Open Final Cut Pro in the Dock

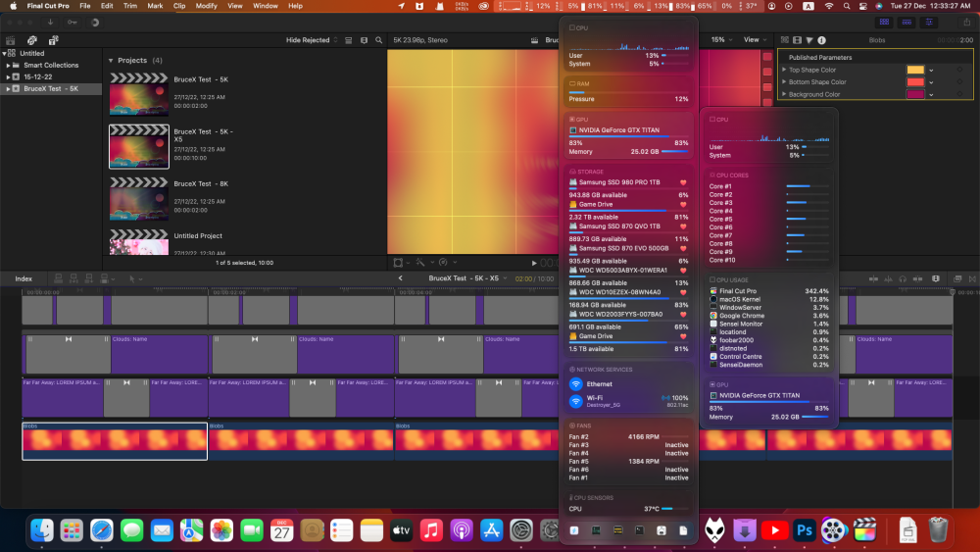865,530
